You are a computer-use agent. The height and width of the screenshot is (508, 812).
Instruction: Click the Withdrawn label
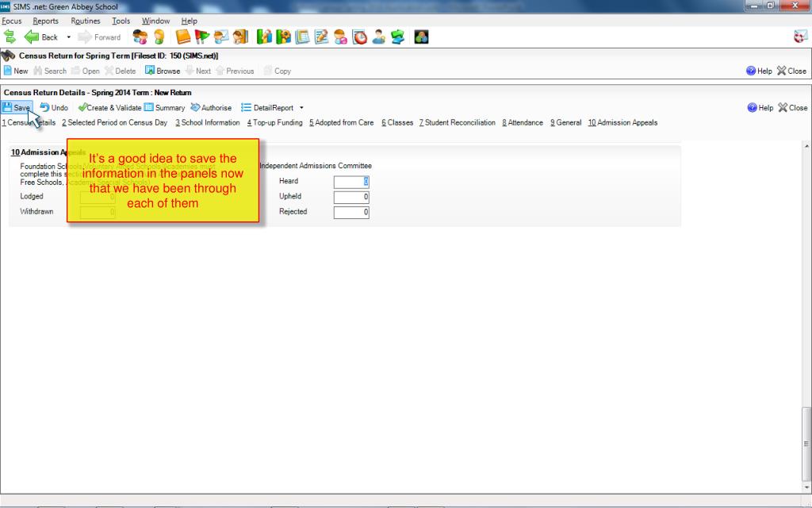coord(36,211)
